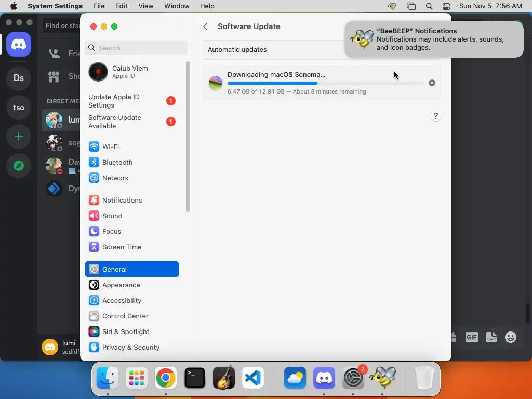Open the Help menu
Image resolution: width=532 pixels, height=399 pixels.
pyautogui.click(x=207, y=6)
